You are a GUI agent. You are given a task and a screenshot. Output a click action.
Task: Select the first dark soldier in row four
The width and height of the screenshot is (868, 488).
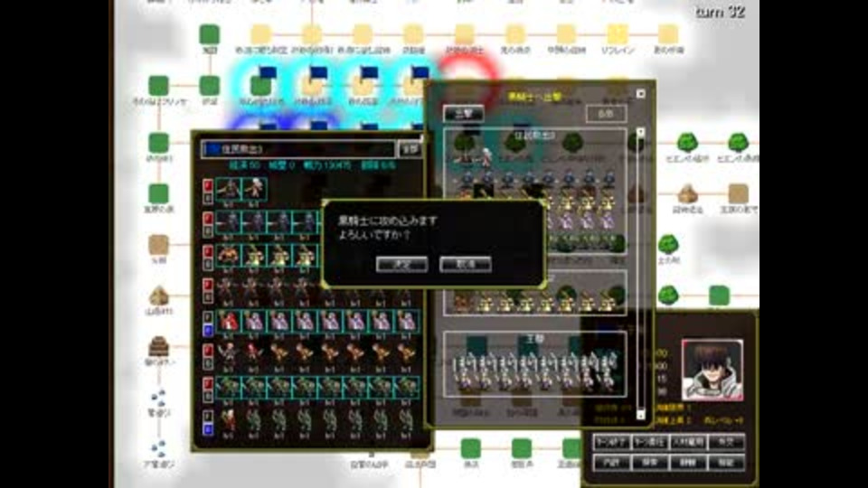pyautogui.click(x=229, y=289)
